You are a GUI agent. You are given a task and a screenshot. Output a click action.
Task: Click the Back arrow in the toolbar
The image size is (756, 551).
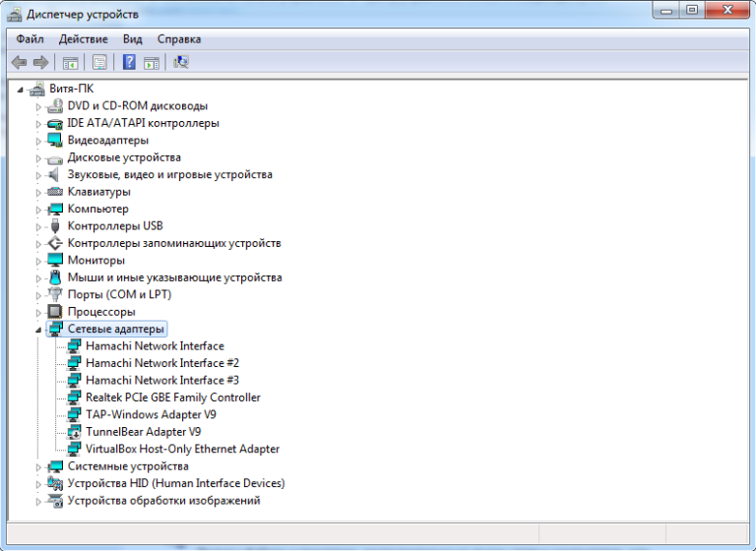[x=19, y=62]
